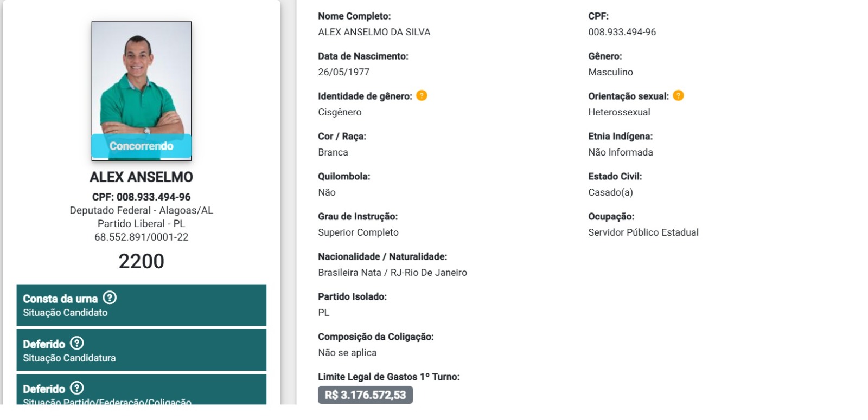The width and height of the screenshot is (868, 420).
Task: Click the Brasileira Nata / RJ-Rio De Janeiro value
Action: click(392, 273)
